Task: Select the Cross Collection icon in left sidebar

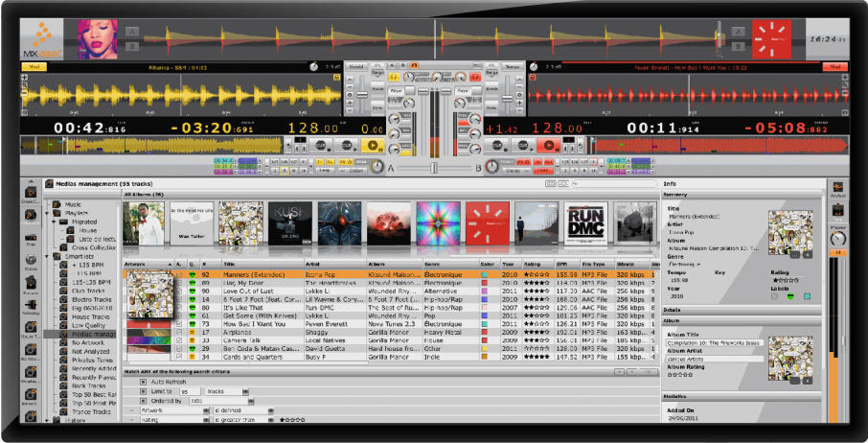Action: coord(31,190)
